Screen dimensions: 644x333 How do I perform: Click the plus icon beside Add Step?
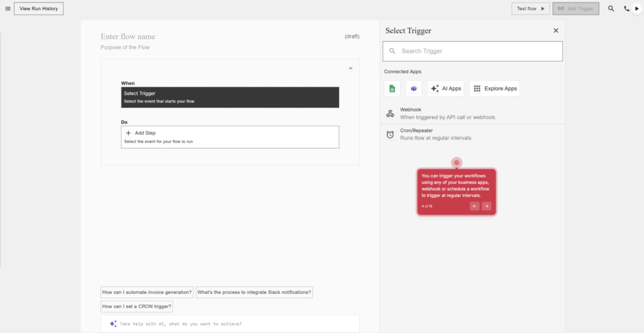point(128,133)
